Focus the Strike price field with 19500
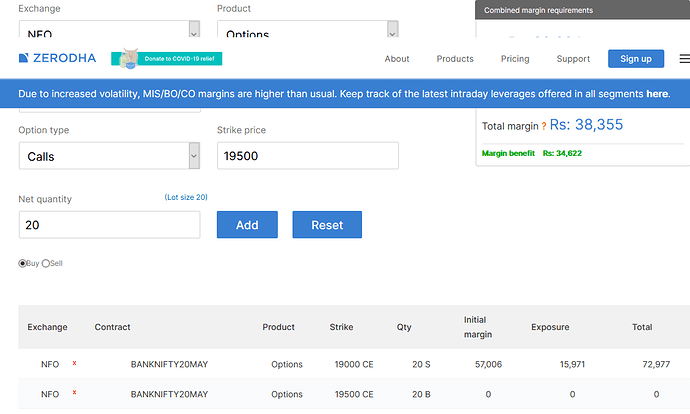This screenshot has width=690, height=414. pyautogui.click(x=308, y=156)
